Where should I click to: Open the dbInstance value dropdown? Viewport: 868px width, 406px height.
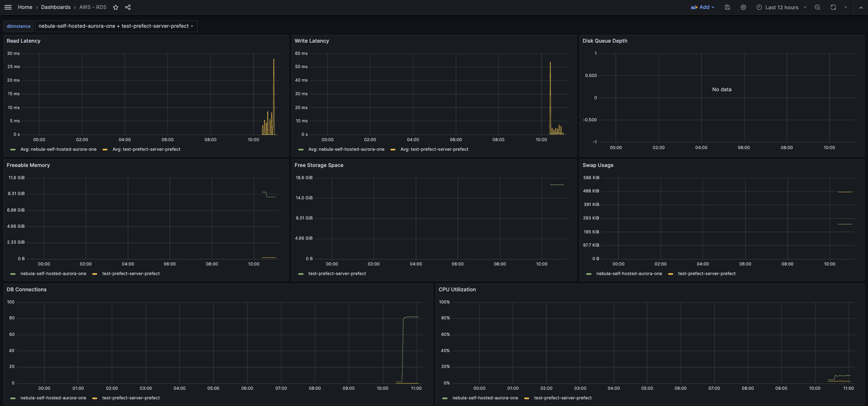117,26
